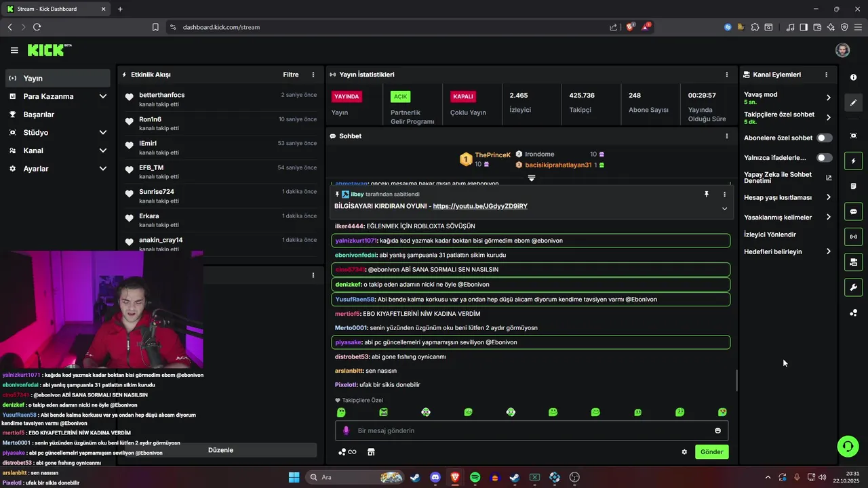This screenshot has width=868, height=488.
Task: Open external link icon for Yapay Zeka Denetimi
Action: click(x=828, y=178)
